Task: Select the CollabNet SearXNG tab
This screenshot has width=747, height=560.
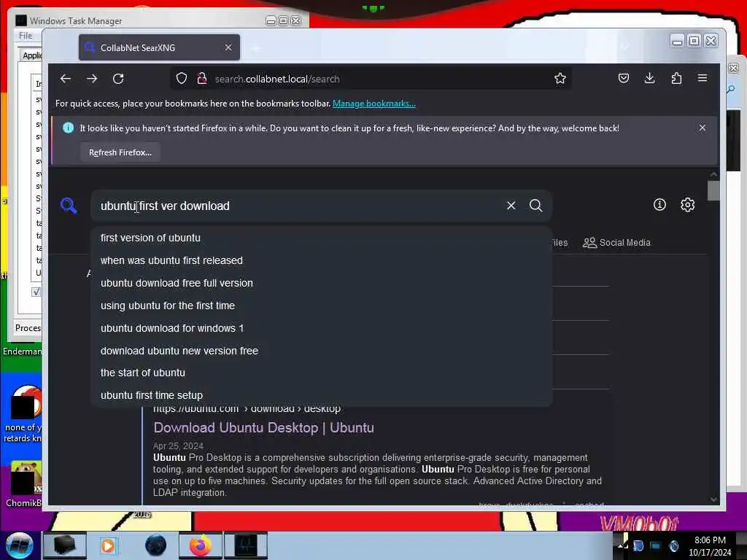Action: coord(159,47)
